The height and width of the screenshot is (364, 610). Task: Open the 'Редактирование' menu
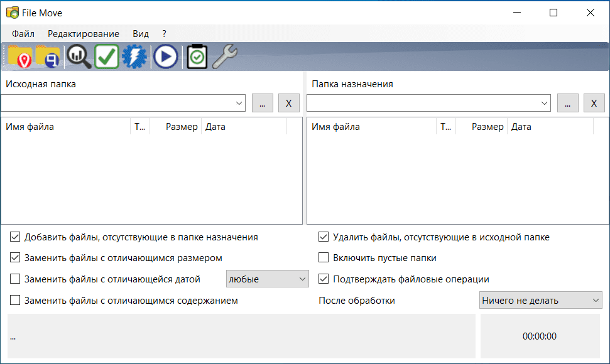point(83,33)
